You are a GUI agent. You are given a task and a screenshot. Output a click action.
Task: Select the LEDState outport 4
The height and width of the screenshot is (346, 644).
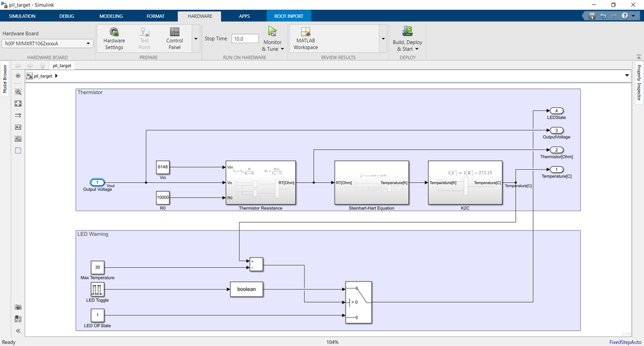556,110
